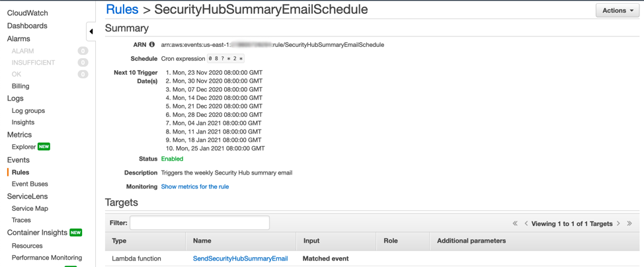Click the NEW badge beside Explorer
Image resolution: width=644 pixels, height=267 pixels.
44,147
